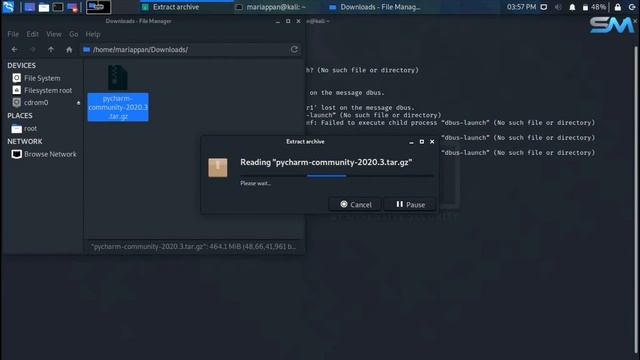Click the show desktop panel icon

click(x=29, y=7)
